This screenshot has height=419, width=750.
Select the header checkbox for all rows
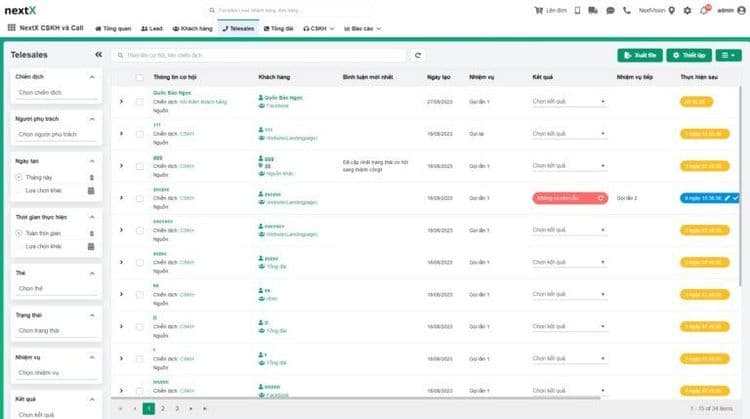tap(140, 76)
